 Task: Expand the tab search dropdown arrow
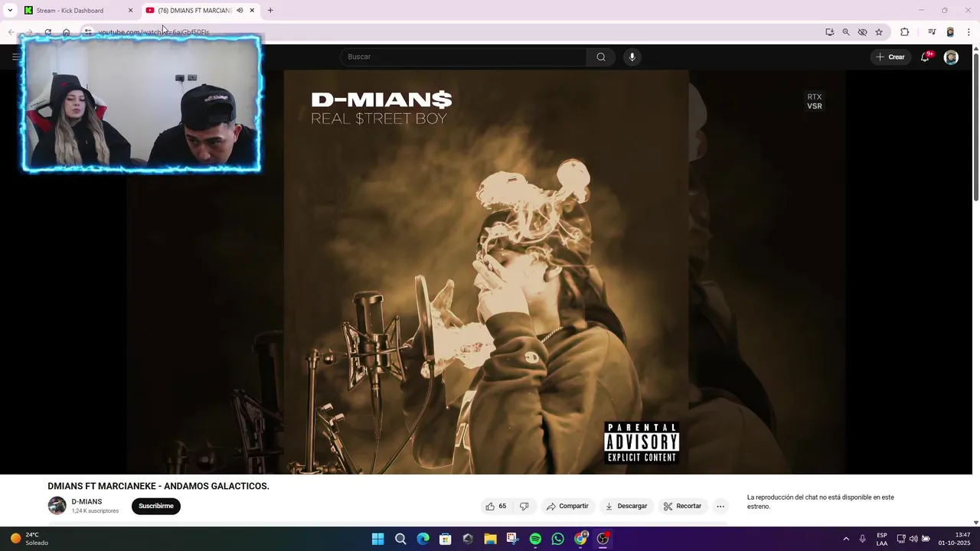pyautogui.click(x=10, y=11)
